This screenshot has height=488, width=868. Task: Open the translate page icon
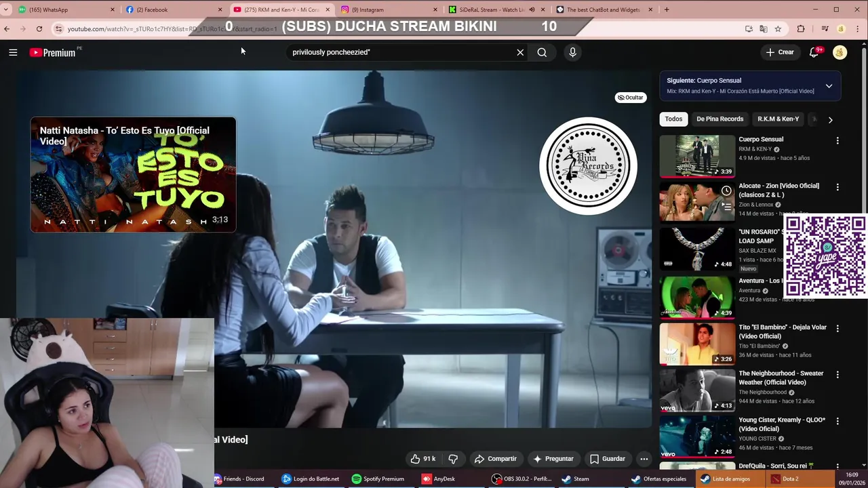(x=763, y=28)
